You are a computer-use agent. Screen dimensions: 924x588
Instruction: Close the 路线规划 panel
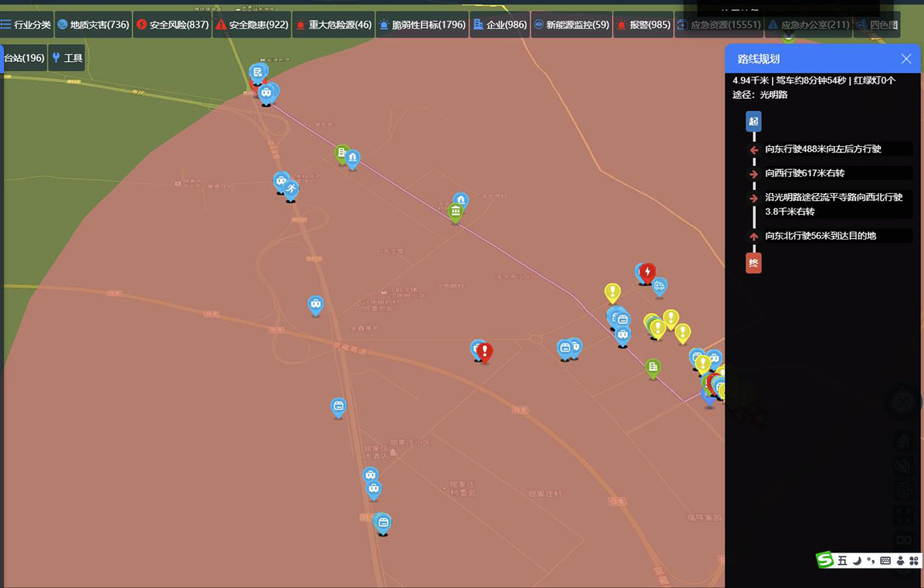906,58
